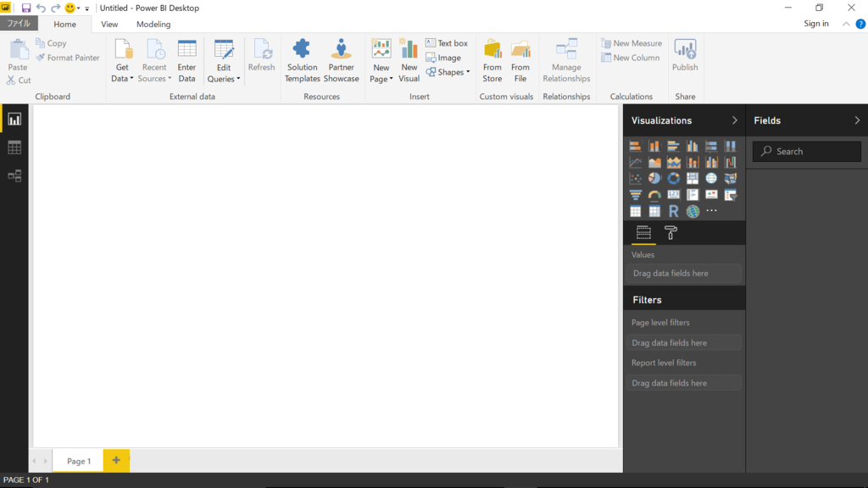Open Data view in left sidebar
Viewport: 868px width, 488px height.
pyautogui.click(x=14, y=147)
